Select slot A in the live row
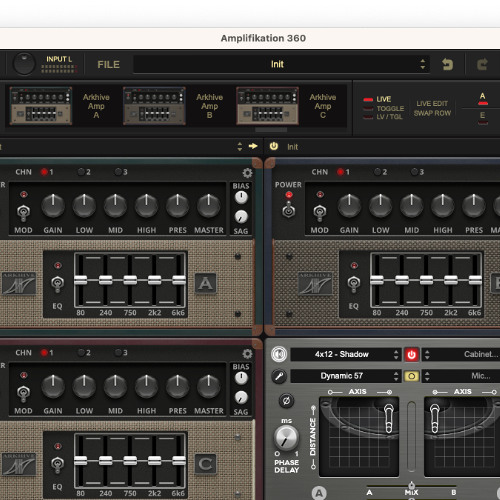This screenshot has width=500, height=500. 482,99
